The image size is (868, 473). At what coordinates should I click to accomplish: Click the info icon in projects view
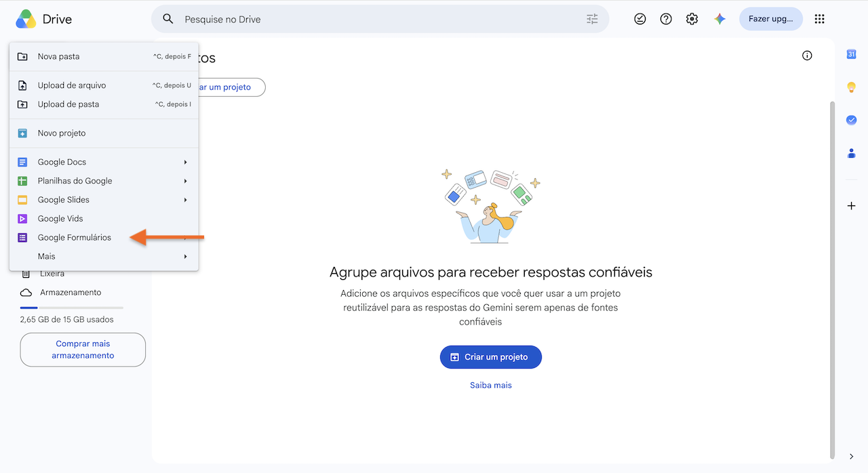coord(807,56)
